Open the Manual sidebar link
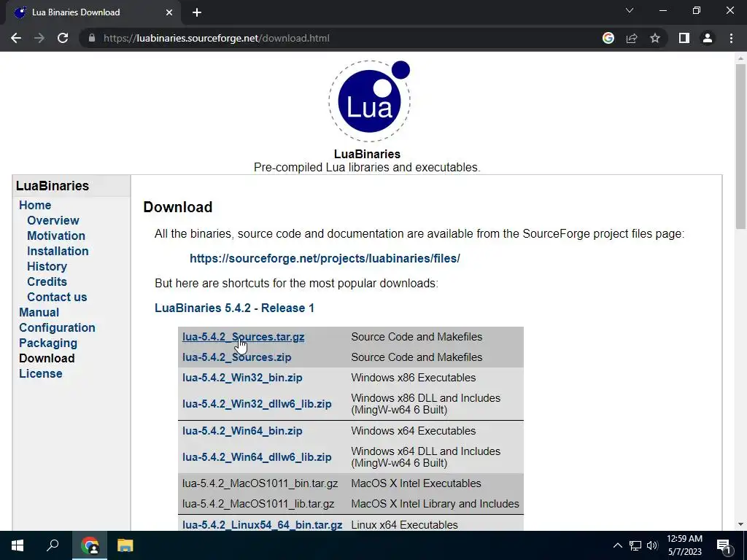Viewport: 747px width, 560px height. click(39, 312)
